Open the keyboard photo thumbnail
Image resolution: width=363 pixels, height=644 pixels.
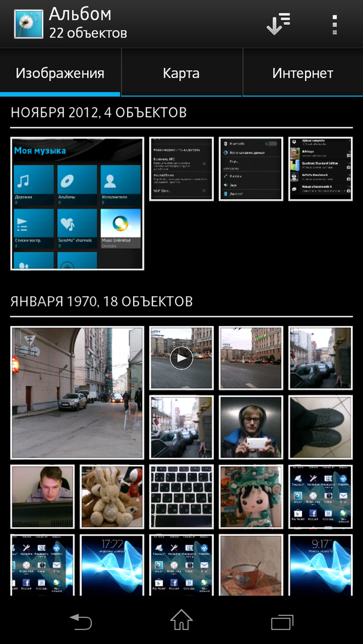click(181, 496)
